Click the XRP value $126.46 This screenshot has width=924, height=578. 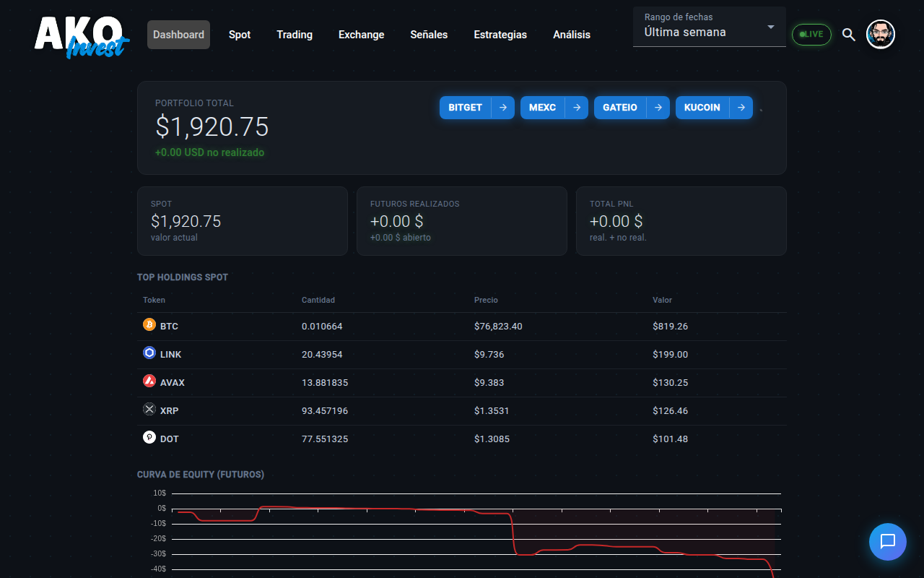click(x=670, y=411)
